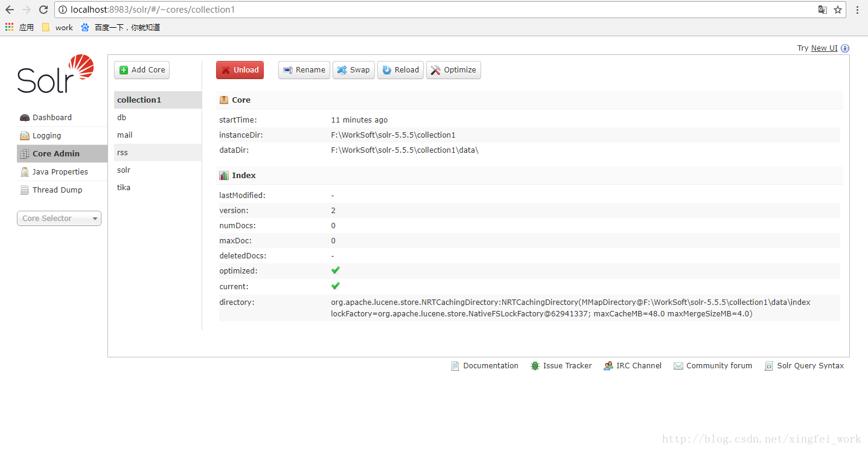This screenshot has width=868, height=451.
Task: Click the Swap arrows icon
Action: [342, 70]
